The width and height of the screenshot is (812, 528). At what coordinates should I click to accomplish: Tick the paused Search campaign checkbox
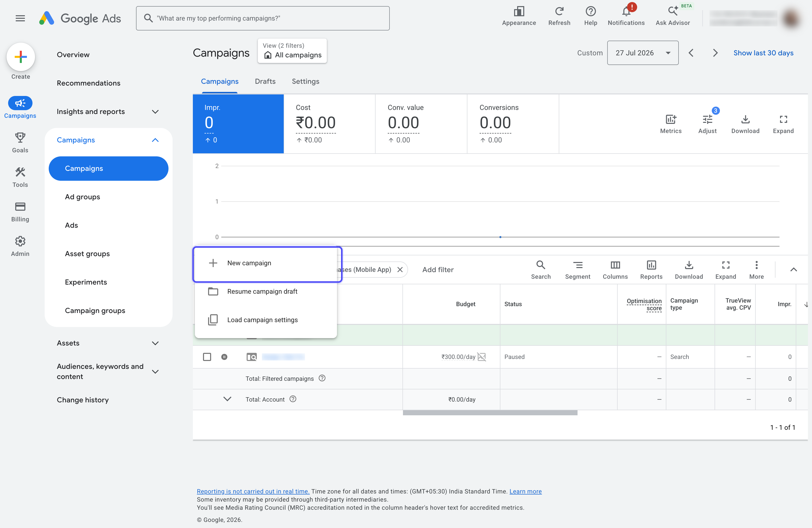click(x=207, y=357)
